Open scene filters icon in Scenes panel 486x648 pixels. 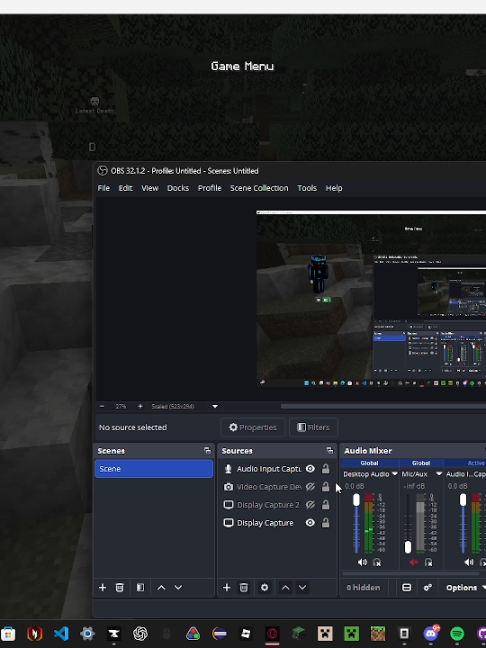141,587
